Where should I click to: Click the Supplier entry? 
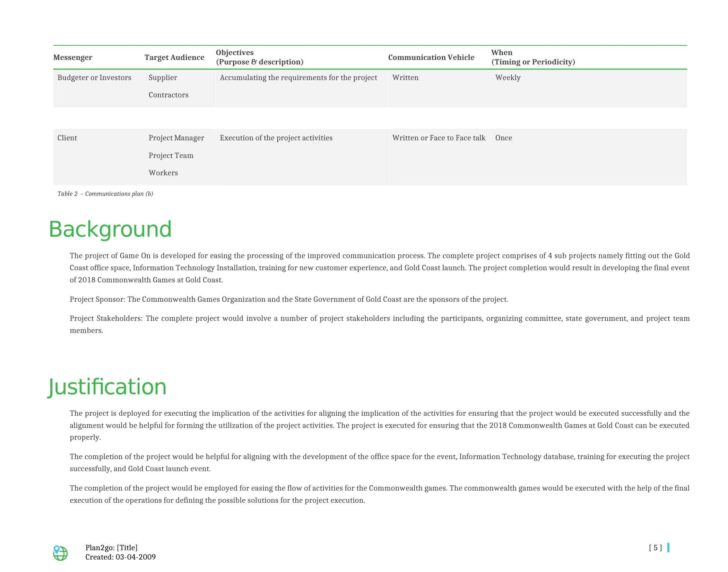click(163, 78)
